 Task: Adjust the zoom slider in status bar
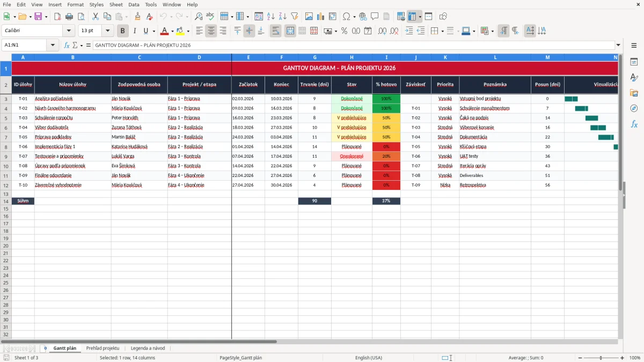(601, 358)
